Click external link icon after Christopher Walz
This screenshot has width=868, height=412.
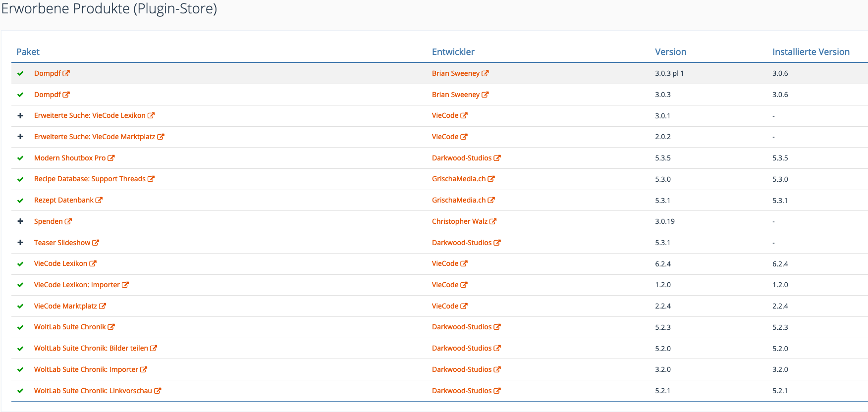(x=493, y=221)
